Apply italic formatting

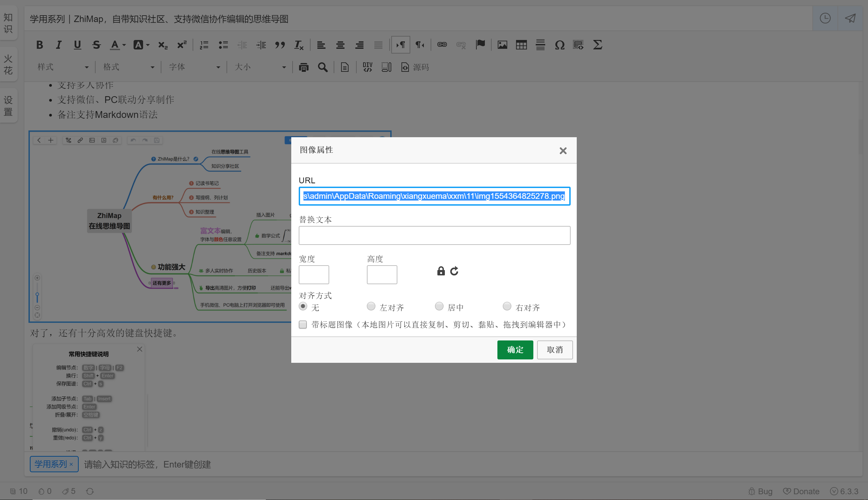59,45
